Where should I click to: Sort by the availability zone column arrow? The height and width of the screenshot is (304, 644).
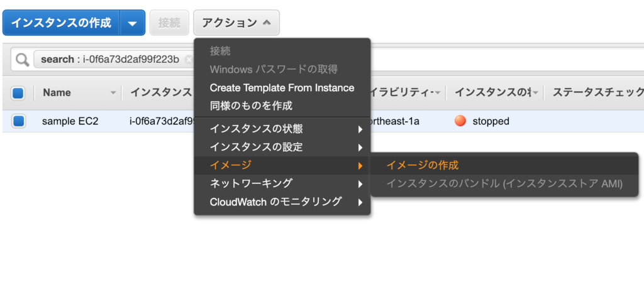[438, 93]
